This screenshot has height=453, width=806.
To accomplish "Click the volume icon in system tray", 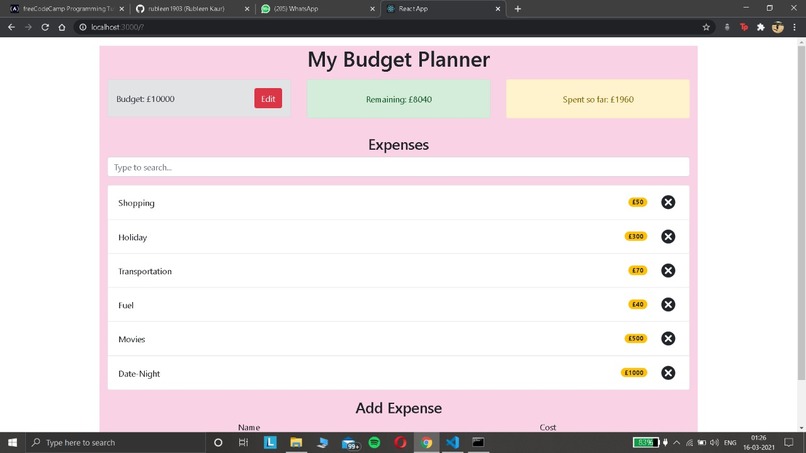I will click(715, 442).
